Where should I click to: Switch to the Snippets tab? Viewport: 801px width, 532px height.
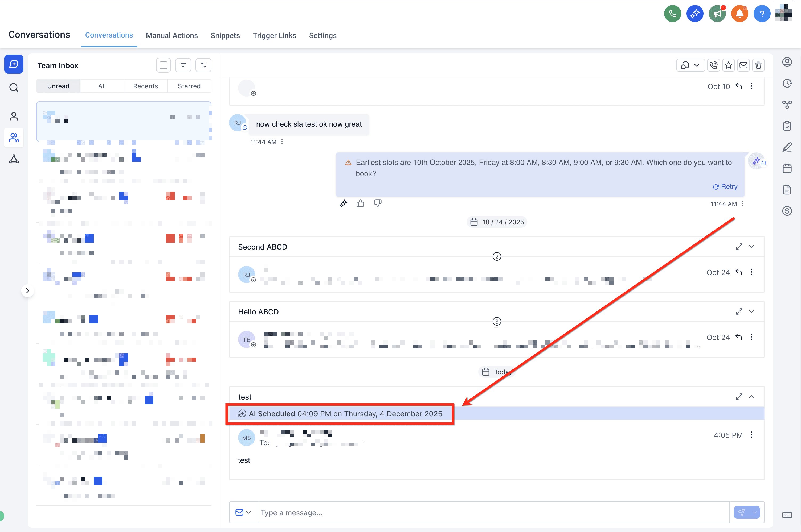tap(225, 35)
